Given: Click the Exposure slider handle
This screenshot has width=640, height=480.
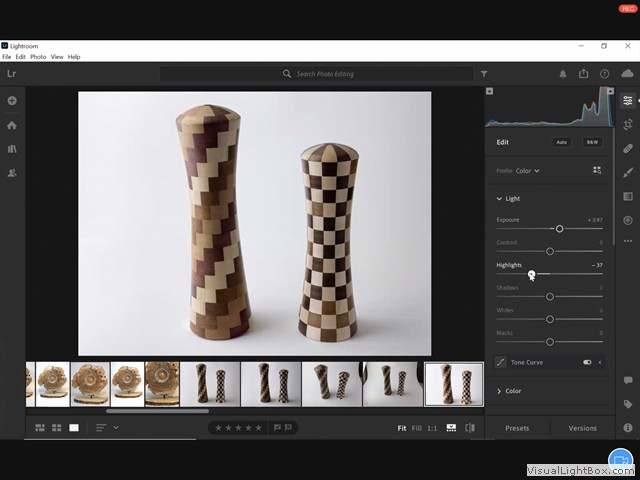Looking at the screenshot, I should [559, 229].
